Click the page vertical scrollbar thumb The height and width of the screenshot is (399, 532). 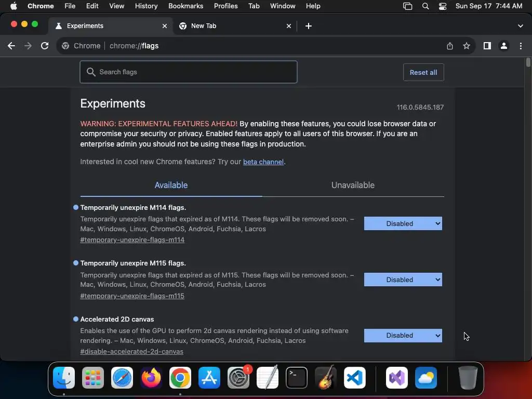528,62
